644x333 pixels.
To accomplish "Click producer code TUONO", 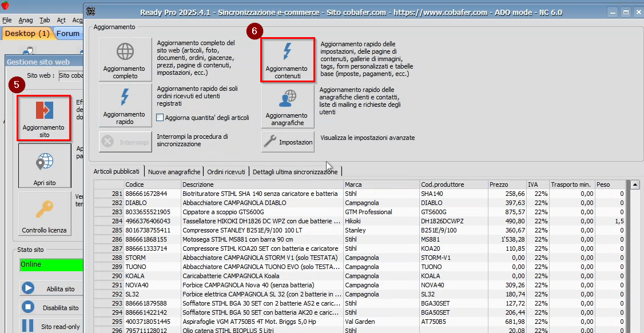I will [454, 267].
